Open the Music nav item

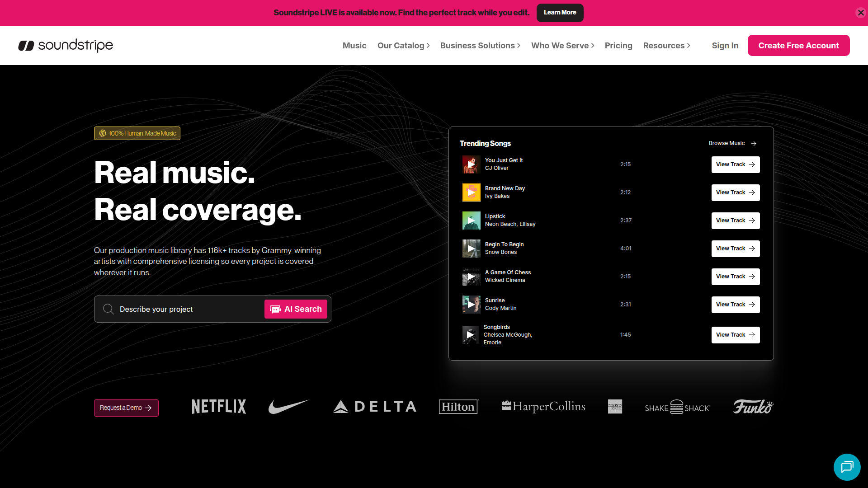pos(354,46)
